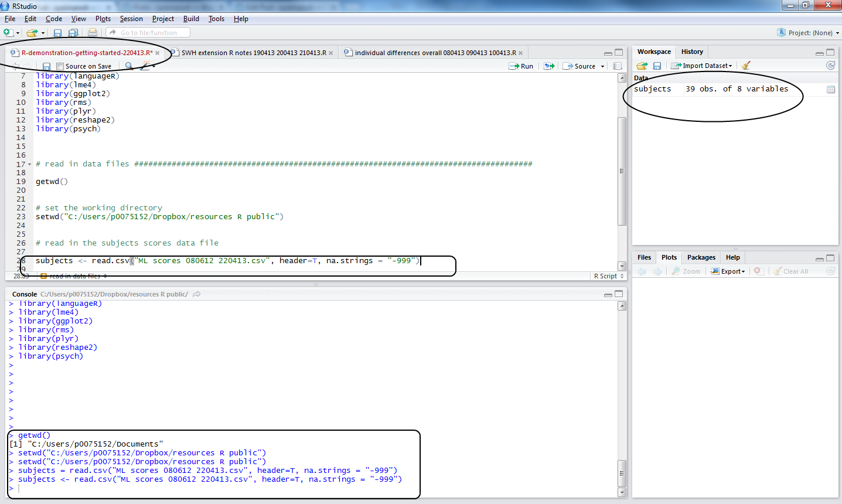The image size is (842, 504).
Task: Close the SWH extension R notes tab
Action: click(330, 53)
